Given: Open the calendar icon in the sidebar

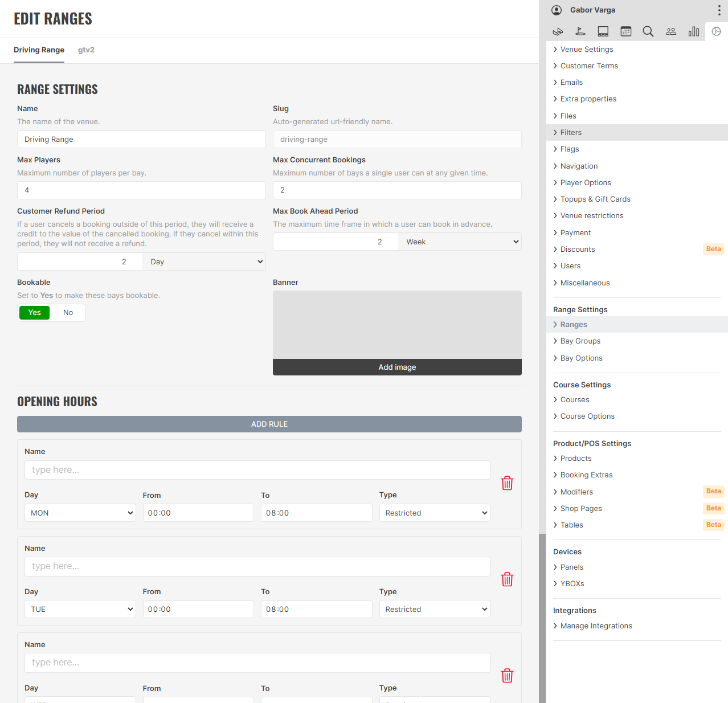Looking at the screenshot, I should click(626, 32).
